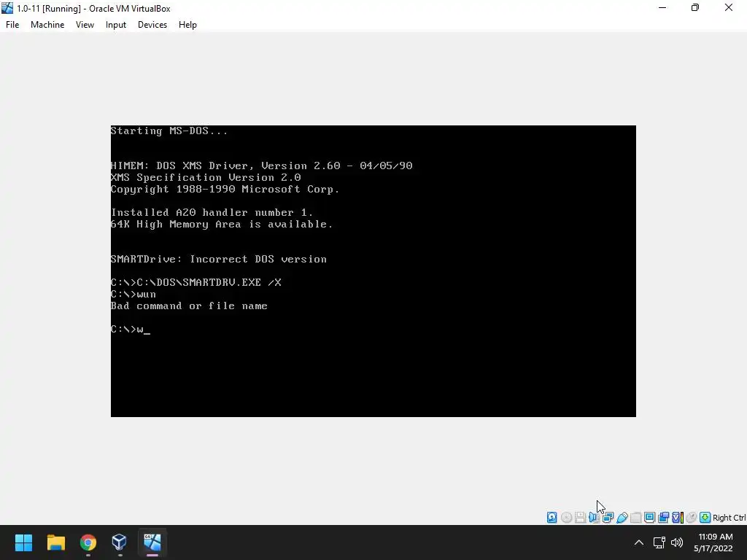The image size is (747, 560).
Task: Open File Explorer from the taskbar
Action: coord(55,542)
